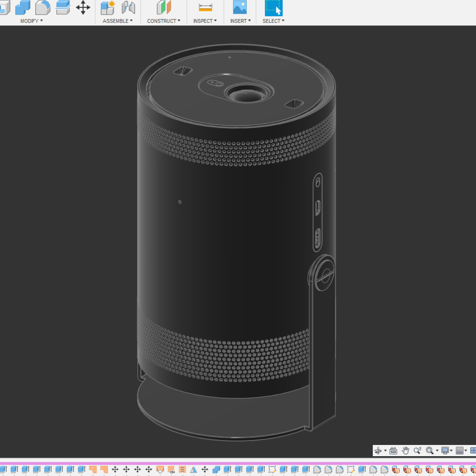
Task: Select the Joint tool in Assemble
Action: pos(128,7)
